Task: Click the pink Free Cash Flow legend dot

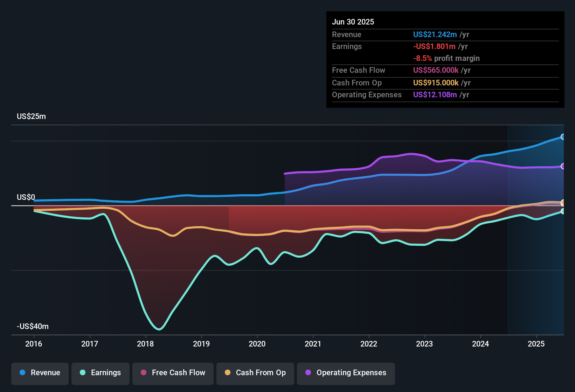Action: click(143, 373)
